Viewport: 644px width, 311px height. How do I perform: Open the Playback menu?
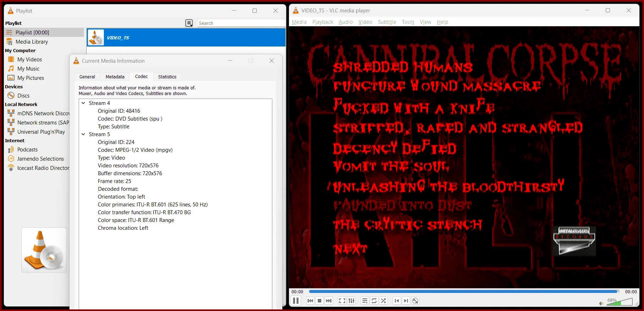(323, 22)
